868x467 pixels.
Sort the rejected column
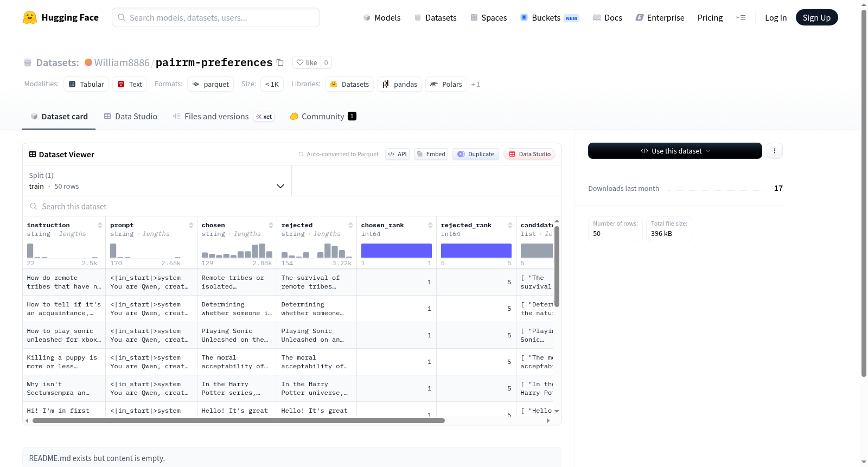(x=350, y=225)
